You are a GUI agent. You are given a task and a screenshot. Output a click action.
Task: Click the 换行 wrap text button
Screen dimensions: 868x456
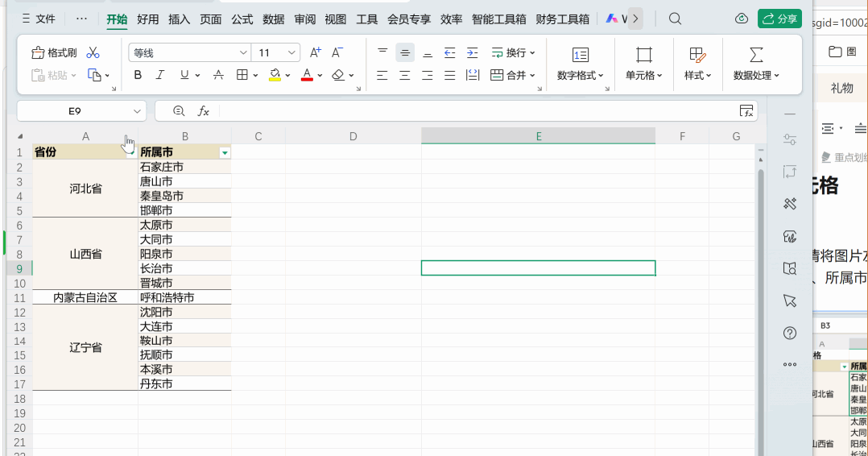pos(513,52)
